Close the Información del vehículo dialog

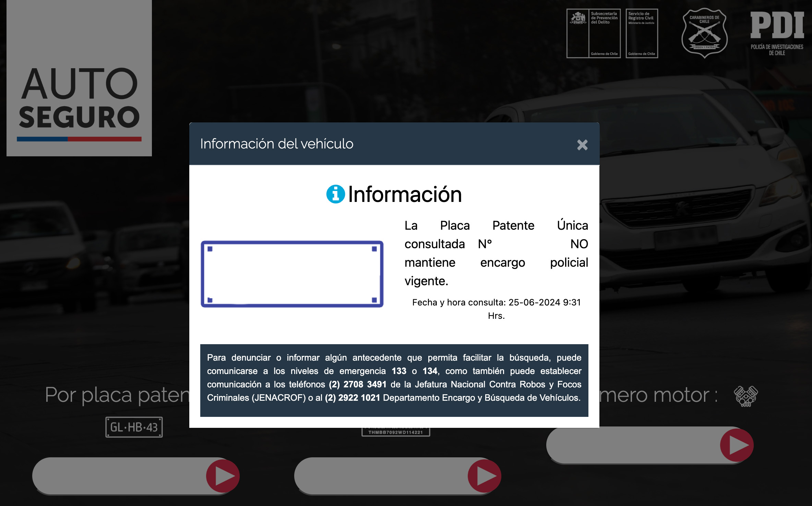(x=582, y=145)
